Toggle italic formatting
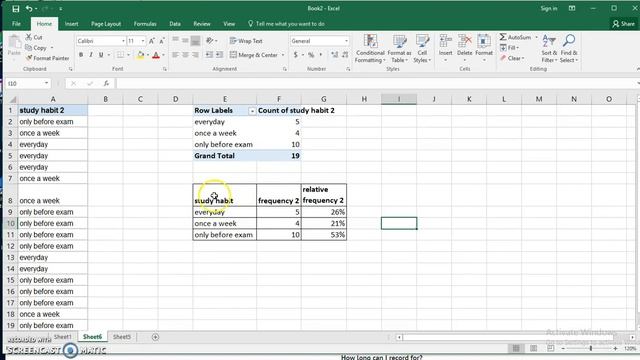Screen dimensions: 640x360 click(x=91, y=55)
